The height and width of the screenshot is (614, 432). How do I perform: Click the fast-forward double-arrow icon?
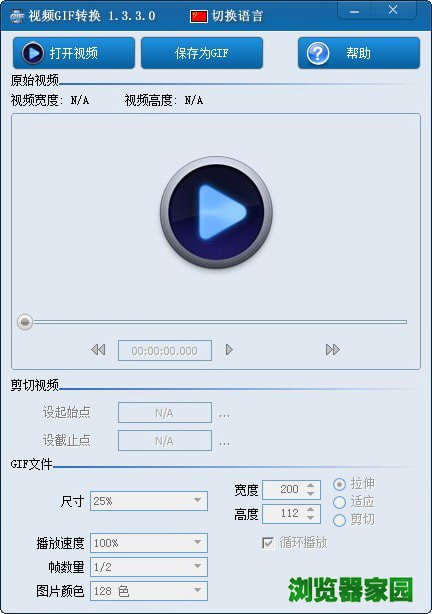333,349
